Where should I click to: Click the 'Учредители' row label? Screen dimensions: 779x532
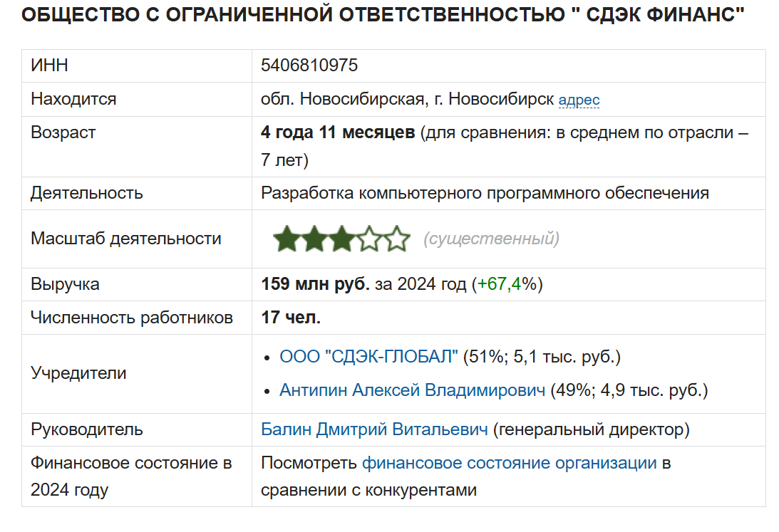[x=78, y=373]
